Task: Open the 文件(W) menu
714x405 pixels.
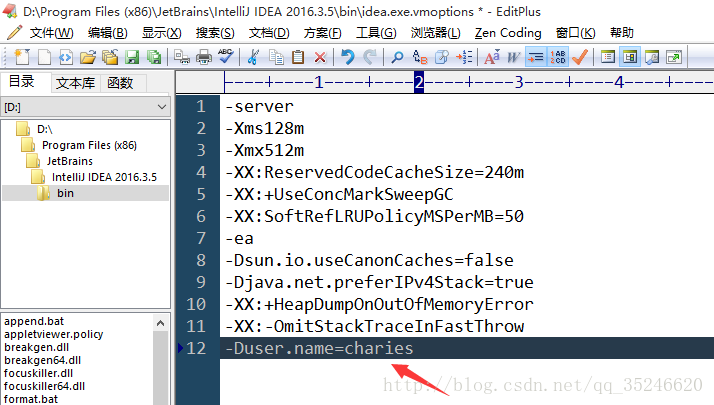Action: [51, 33]
